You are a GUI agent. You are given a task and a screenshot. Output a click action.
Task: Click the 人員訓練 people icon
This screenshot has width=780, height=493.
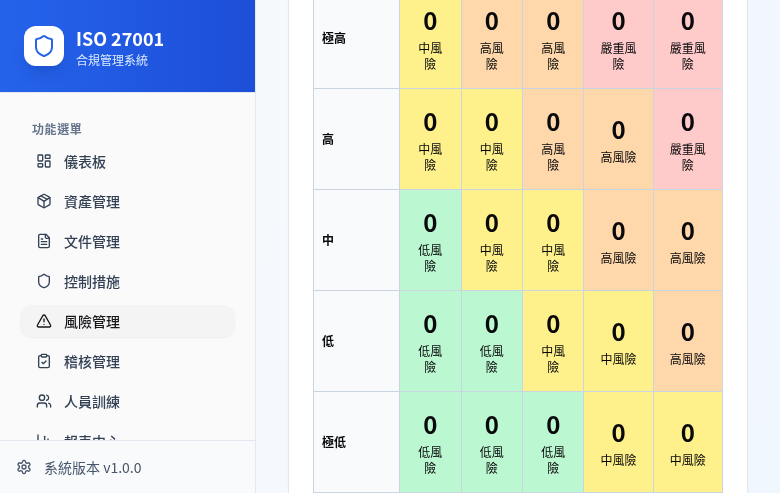coord(44,401)
